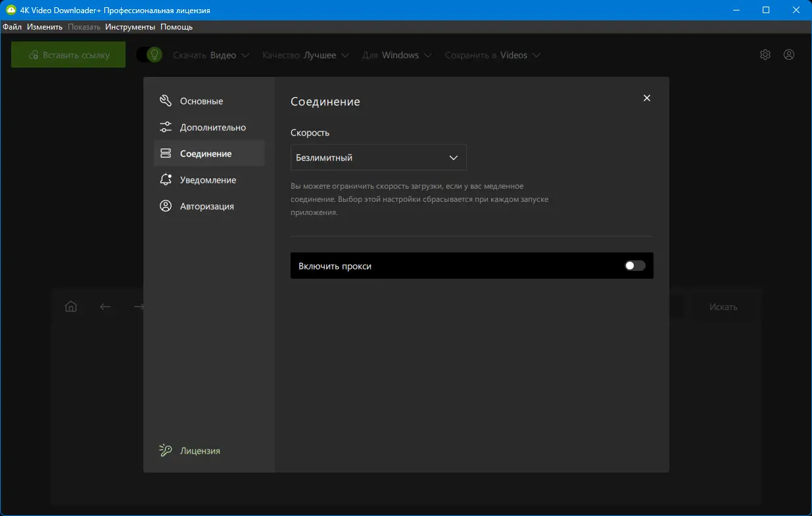Minimize the application window
This screenshot has width=812, height=516.
[x=736, y=11]
